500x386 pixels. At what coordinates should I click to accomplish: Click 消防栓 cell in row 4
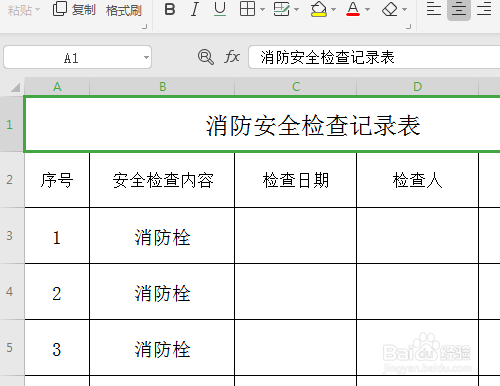[162, 292]
